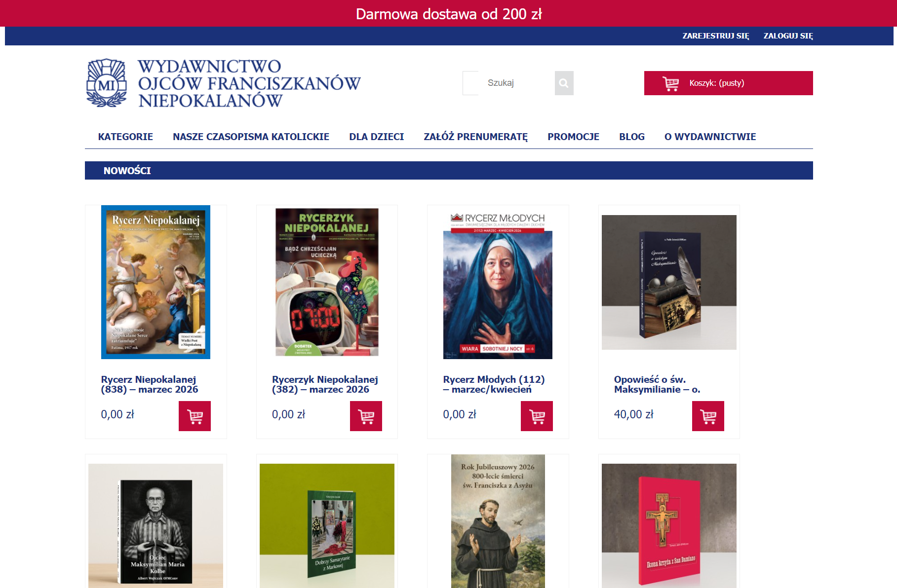
Task: View Rycerz Młodych cover thumbnail
Action: point(498,282)
